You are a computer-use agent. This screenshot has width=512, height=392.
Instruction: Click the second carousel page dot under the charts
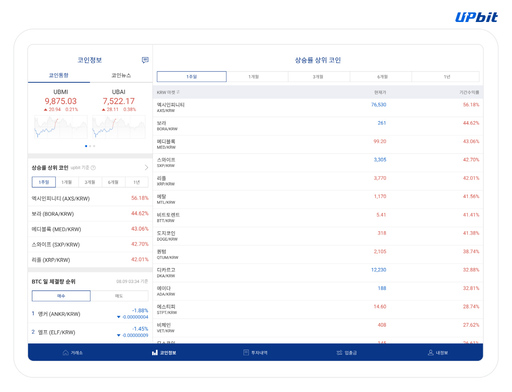(90, 146)
